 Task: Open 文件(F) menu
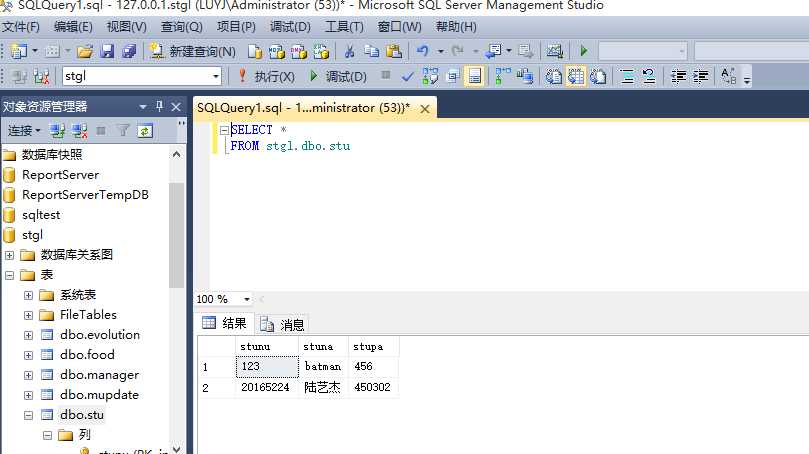[21, 27]
